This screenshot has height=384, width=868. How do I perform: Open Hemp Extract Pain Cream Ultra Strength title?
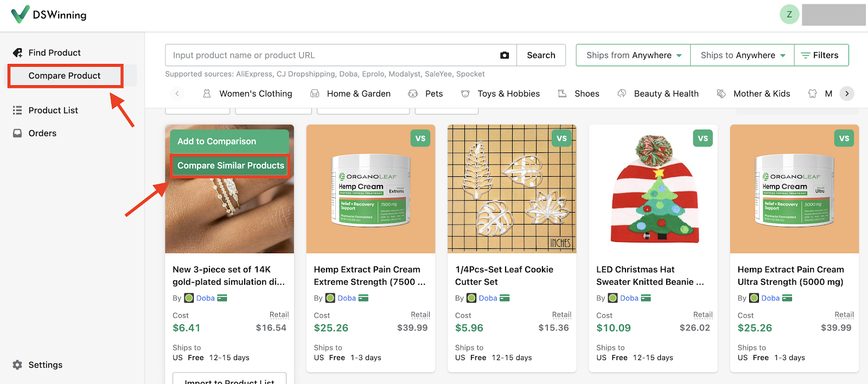click(x=791, y=276)
